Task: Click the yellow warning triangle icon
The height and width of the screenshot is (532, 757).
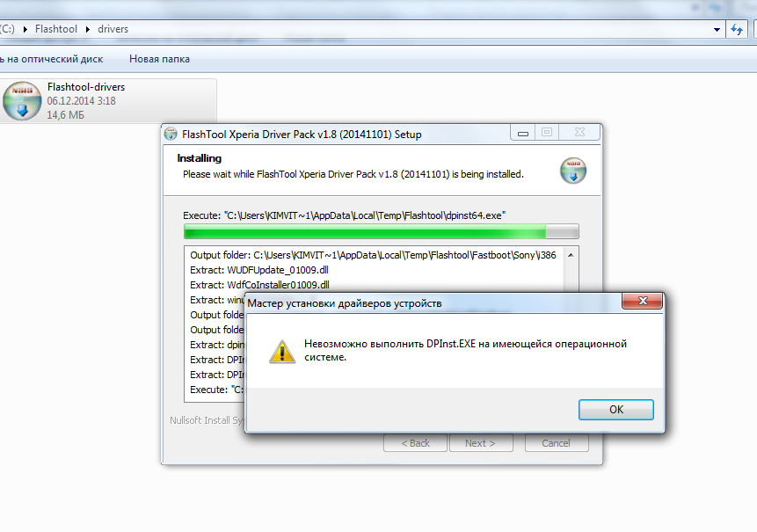Action: point(282,351)
